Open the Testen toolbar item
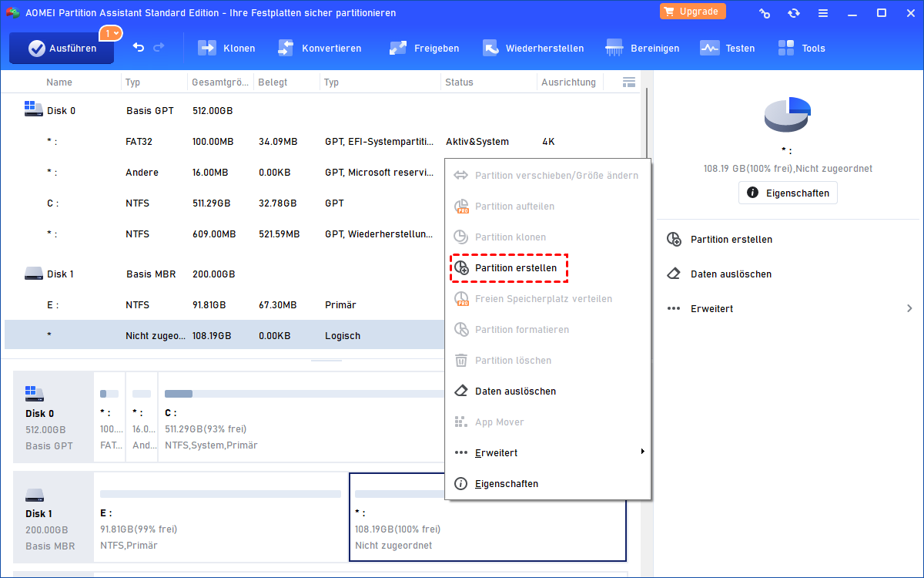 tap(728, 48)
